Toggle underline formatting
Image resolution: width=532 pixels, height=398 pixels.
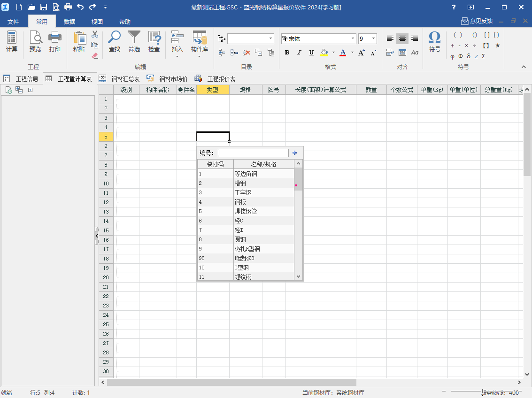[311, 53]
